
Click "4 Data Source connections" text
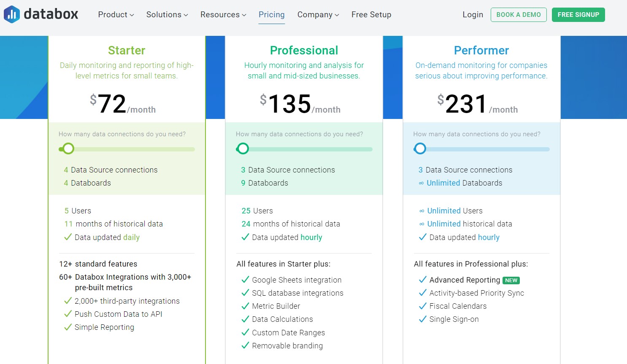111,170
